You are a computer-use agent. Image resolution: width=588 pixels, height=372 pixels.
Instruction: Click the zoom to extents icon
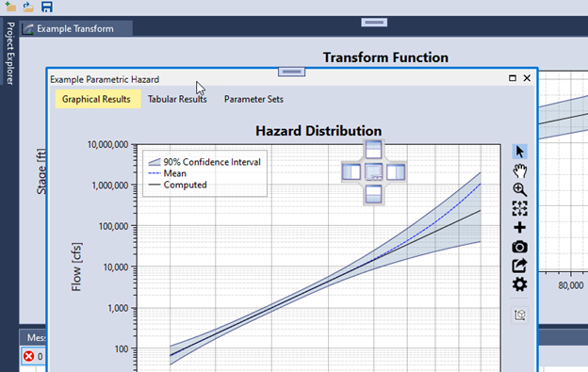(x=520, y=208)
